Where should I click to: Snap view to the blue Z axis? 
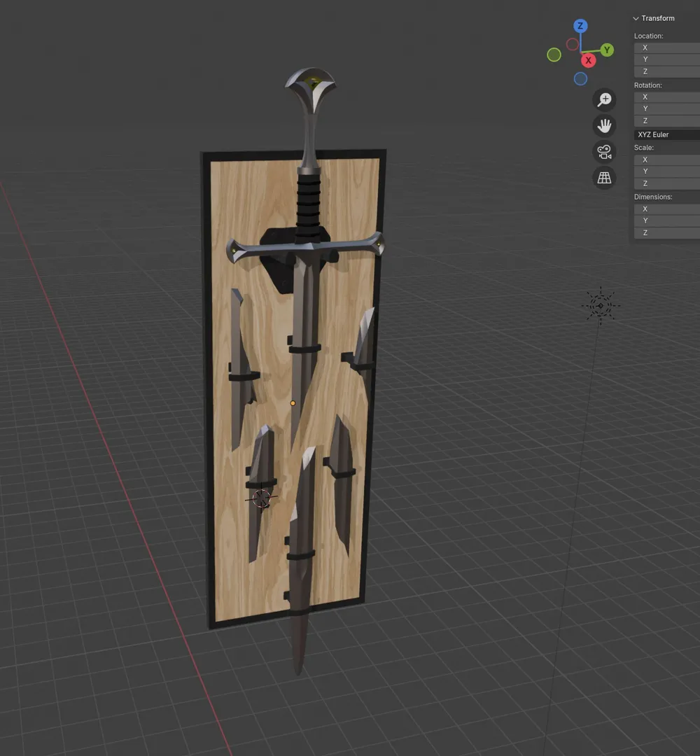[580, 27]
